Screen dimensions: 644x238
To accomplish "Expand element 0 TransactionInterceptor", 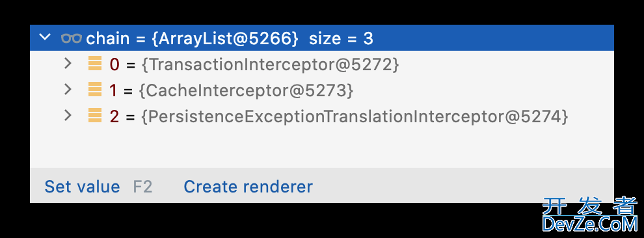I will 68,64.
